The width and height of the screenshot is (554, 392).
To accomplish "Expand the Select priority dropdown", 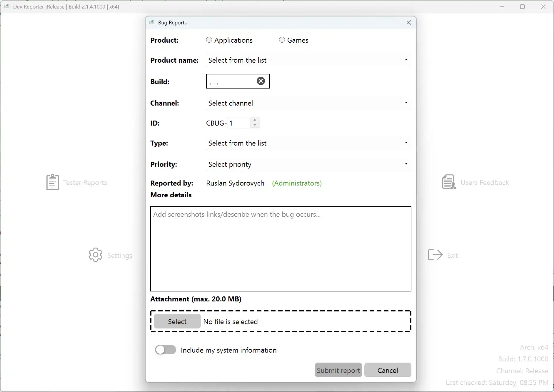I will [308, 164].
